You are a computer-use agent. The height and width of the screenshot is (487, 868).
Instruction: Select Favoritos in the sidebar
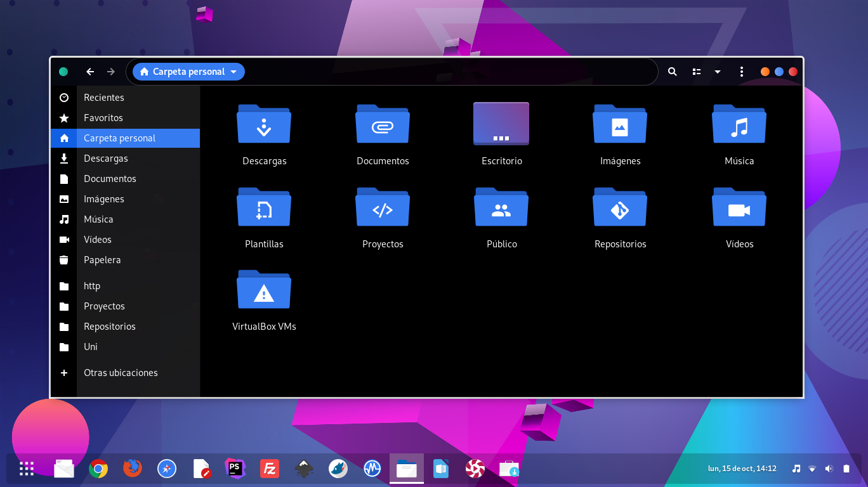(125, 118)
